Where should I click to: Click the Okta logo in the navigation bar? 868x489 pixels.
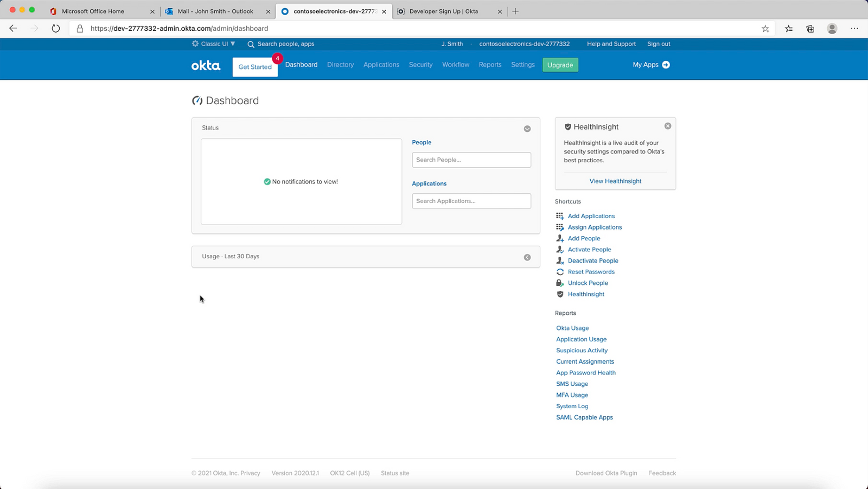click(205, 65)
